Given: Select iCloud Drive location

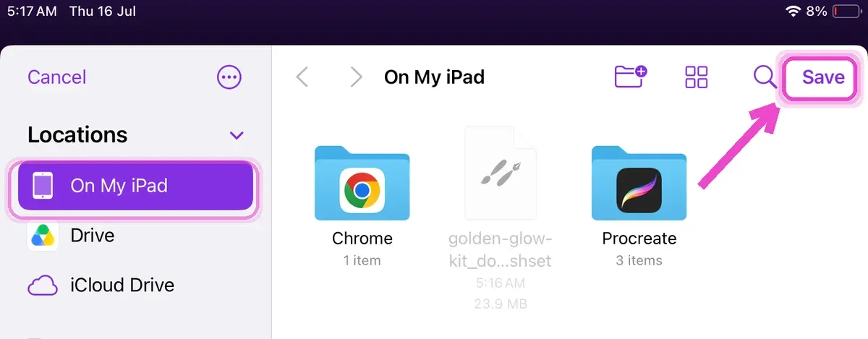Looking at the screenshot, I should click(135, 285).
